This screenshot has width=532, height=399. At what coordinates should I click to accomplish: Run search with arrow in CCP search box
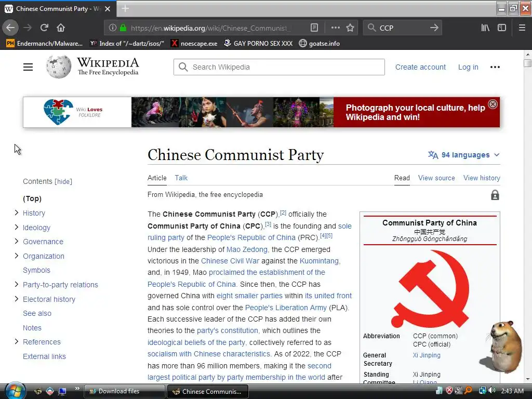point(434,28)
